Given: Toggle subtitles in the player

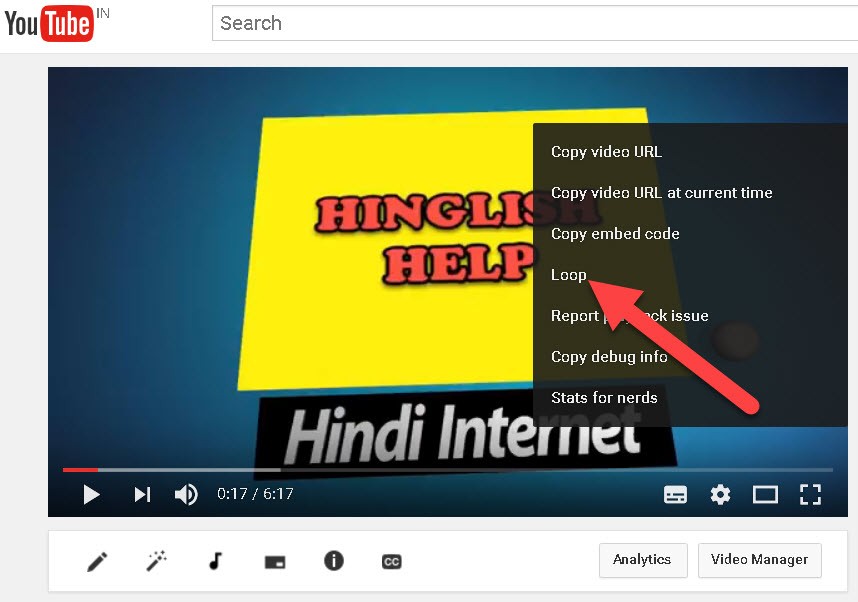Looking at the screenshot, I should (x=675, y=494).
